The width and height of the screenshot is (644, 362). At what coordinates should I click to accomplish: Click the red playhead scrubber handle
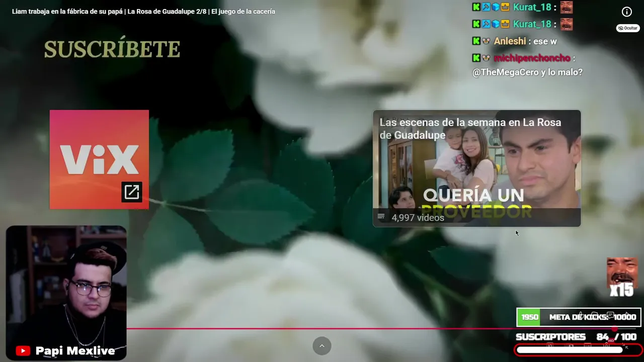pyautogui.click(x=614, y=329)
